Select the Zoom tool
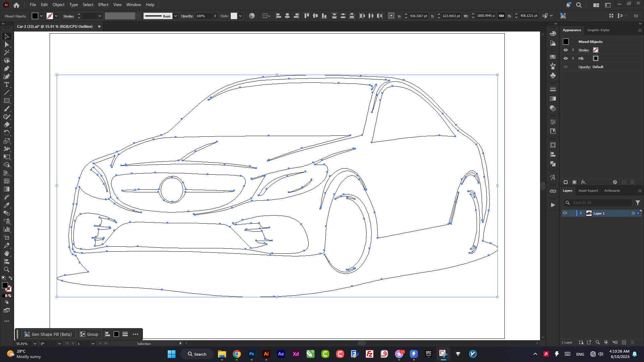This screenshot has width=644, height=362. [6, 269]
